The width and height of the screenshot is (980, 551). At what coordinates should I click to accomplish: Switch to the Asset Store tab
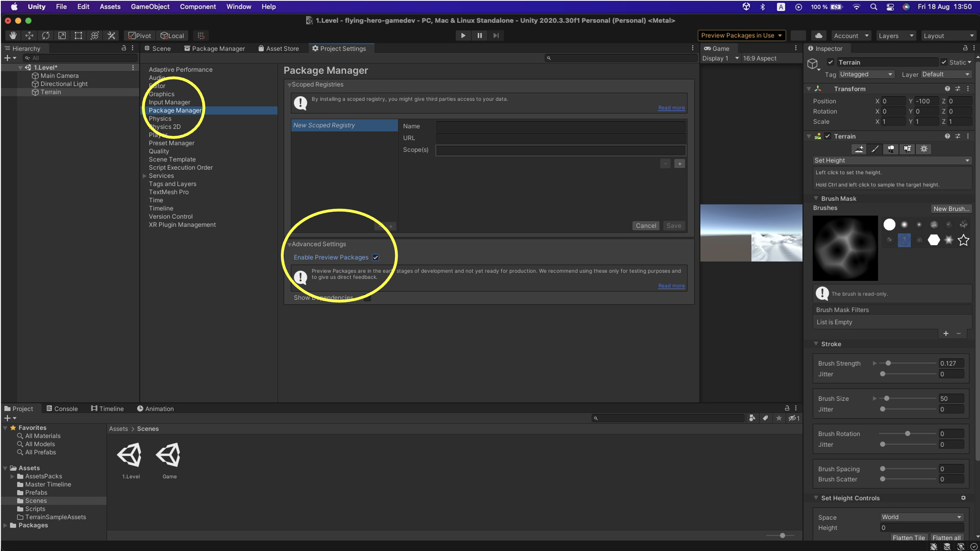tap(279, 49)
